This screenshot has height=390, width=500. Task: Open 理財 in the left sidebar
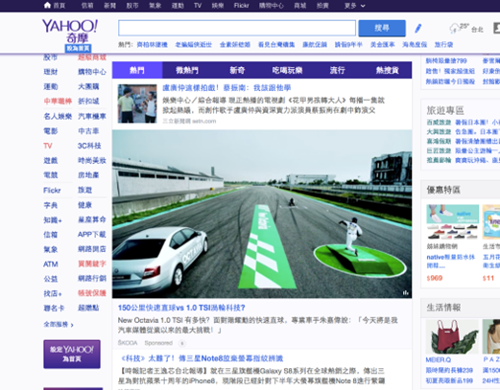(x=51, y=72)
